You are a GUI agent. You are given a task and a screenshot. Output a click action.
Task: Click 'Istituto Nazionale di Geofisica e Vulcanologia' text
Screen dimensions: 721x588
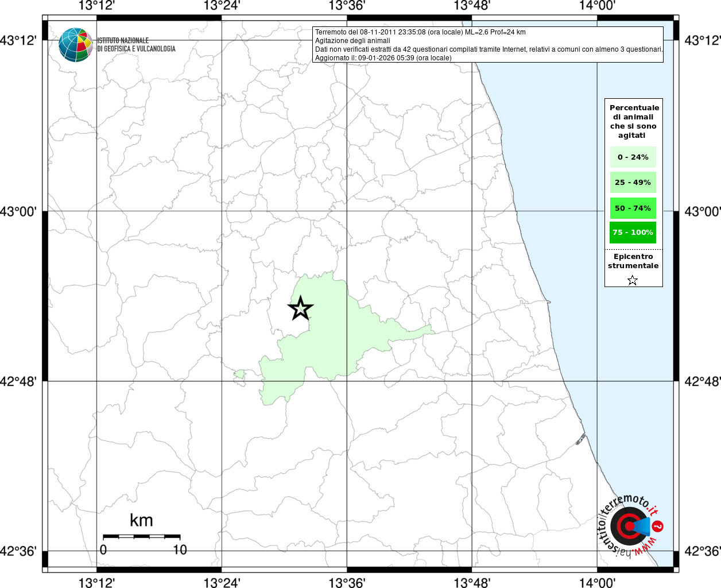(x=136, y=45)
